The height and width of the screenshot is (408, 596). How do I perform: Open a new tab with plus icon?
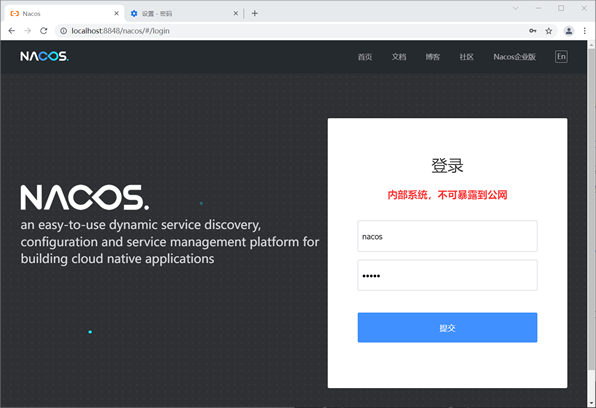[255, 13]
